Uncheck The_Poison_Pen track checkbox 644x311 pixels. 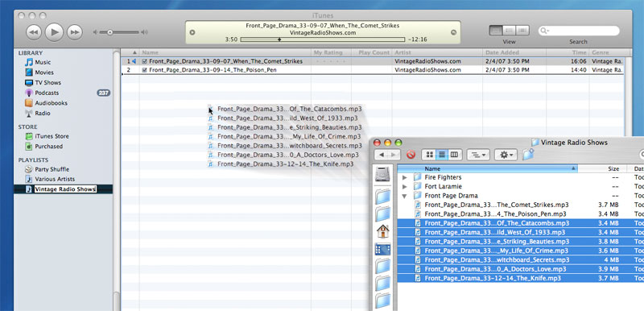click(144, 70)
